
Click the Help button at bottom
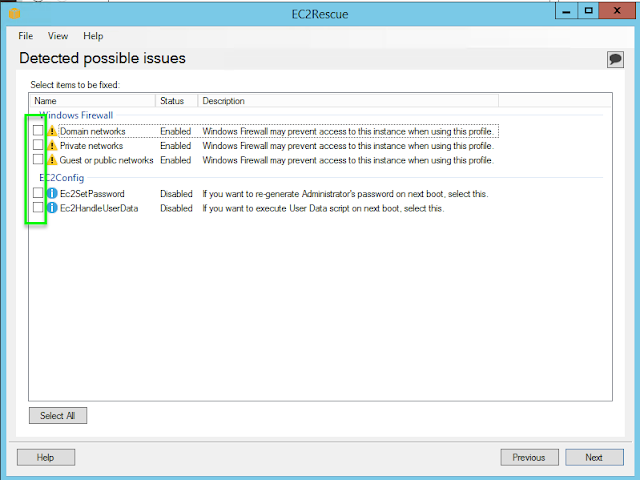click(46, 458)
